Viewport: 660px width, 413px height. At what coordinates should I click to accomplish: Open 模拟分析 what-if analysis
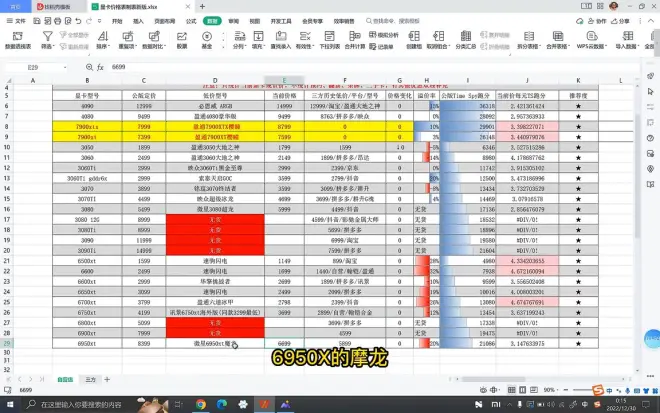coord(383,35)
